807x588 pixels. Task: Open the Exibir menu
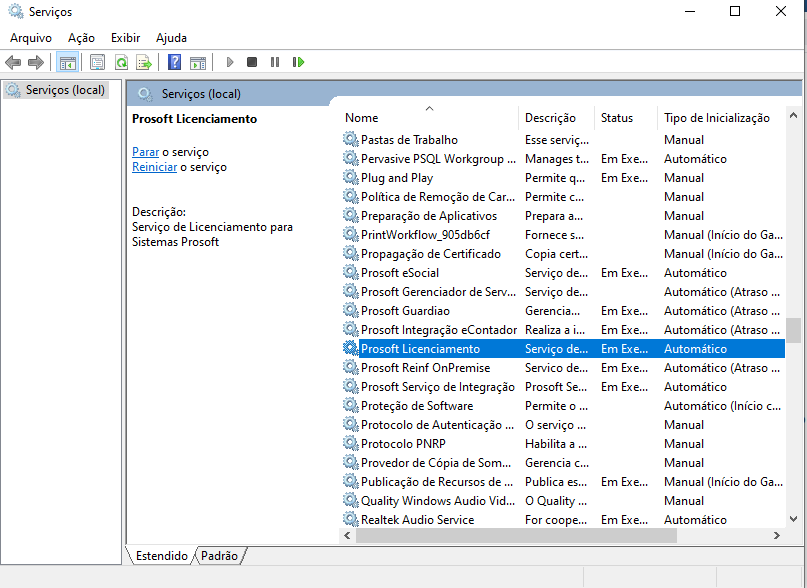(126, 38)
